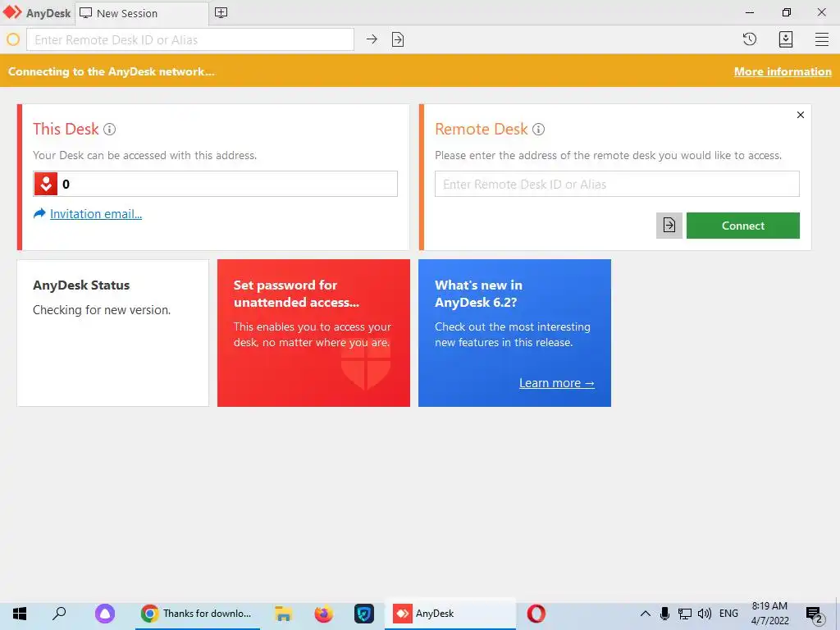Open the AnyDesk Status tile
The height and width of the screenshot is (630, 840).
pyautogui.click(x=113, y=333)
